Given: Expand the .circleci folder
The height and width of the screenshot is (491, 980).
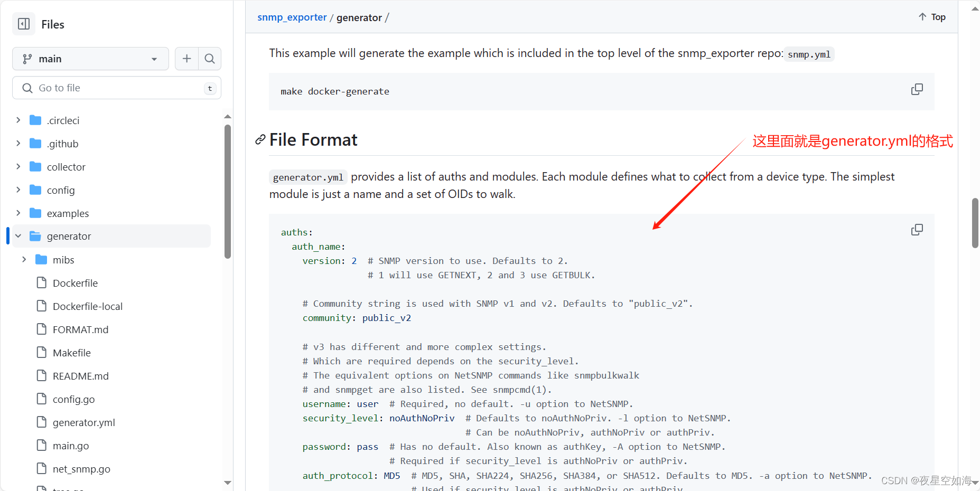Looking at the screenshot, I should [x=18, y=120].
